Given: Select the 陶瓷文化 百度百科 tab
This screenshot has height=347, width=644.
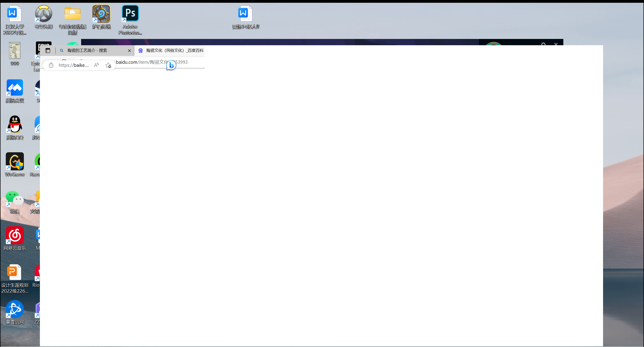Looking at the screenshot, I should click(175, 51).
